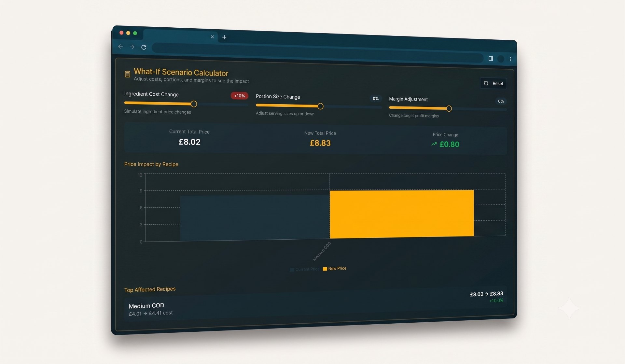
Task: Click the orange New Price bar
Action: coord(402,214)
